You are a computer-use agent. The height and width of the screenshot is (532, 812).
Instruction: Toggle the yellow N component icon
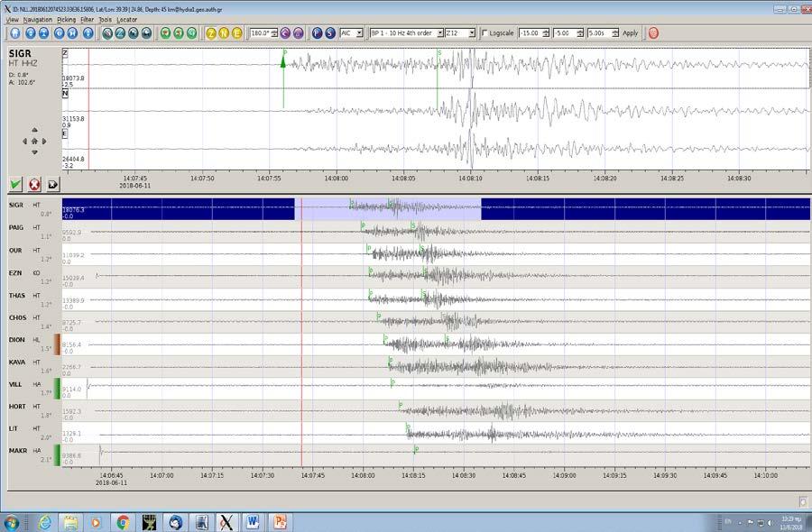click(224, 33)
